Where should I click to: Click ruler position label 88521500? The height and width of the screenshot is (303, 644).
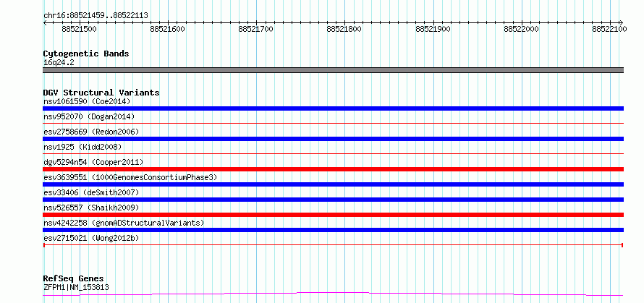tap(80, 29)
